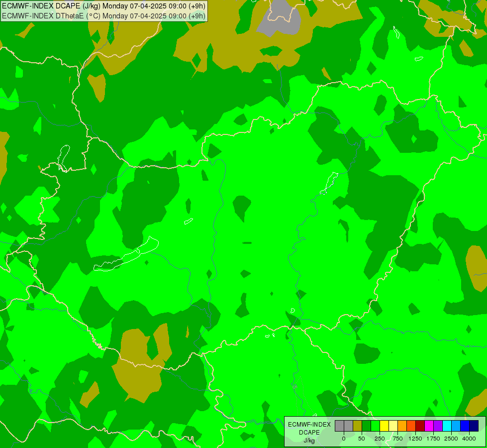This screenshot has height=448, width=487.
Task: Click the magenta legend swatch
Action: [x=429, y=426]
